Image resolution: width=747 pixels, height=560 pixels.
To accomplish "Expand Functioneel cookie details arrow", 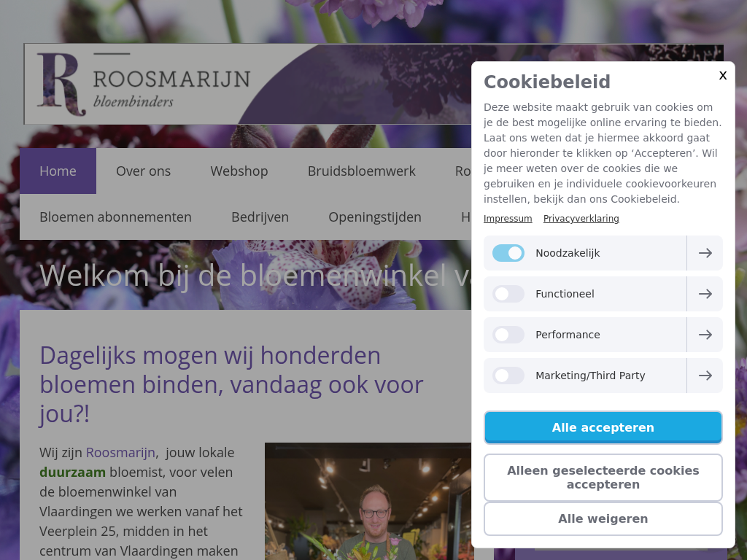I will [x=705, y=294].
